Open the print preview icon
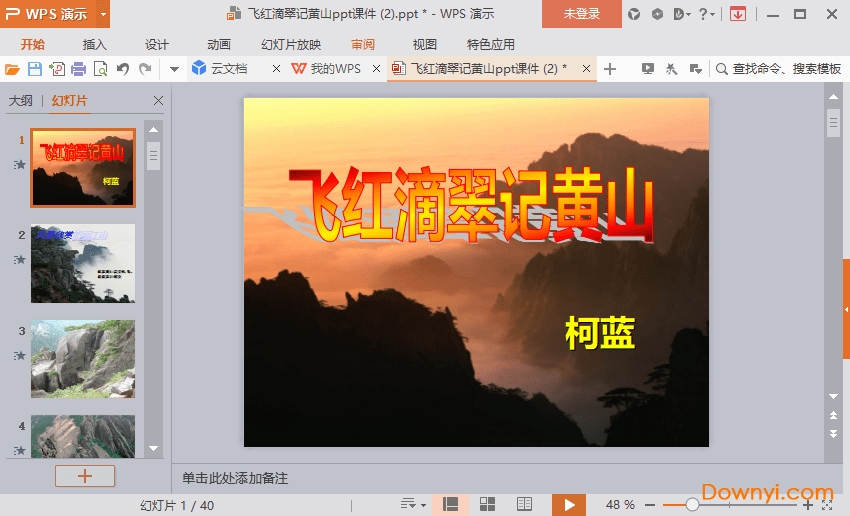The image size is (850, 516). (x=100, y=69)
